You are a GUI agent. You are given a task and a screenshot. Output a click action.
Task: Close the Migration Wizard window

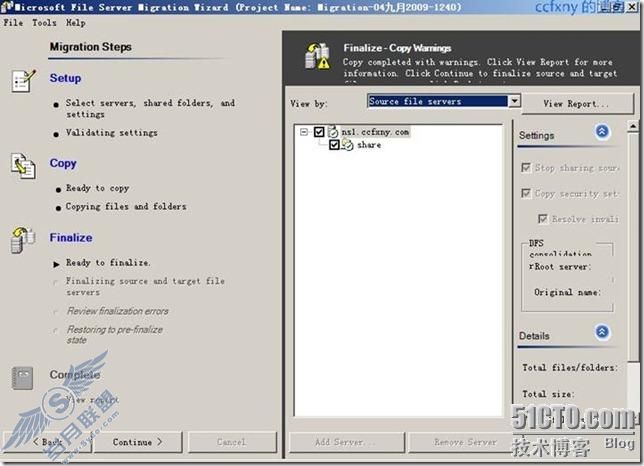coord(632,7)
